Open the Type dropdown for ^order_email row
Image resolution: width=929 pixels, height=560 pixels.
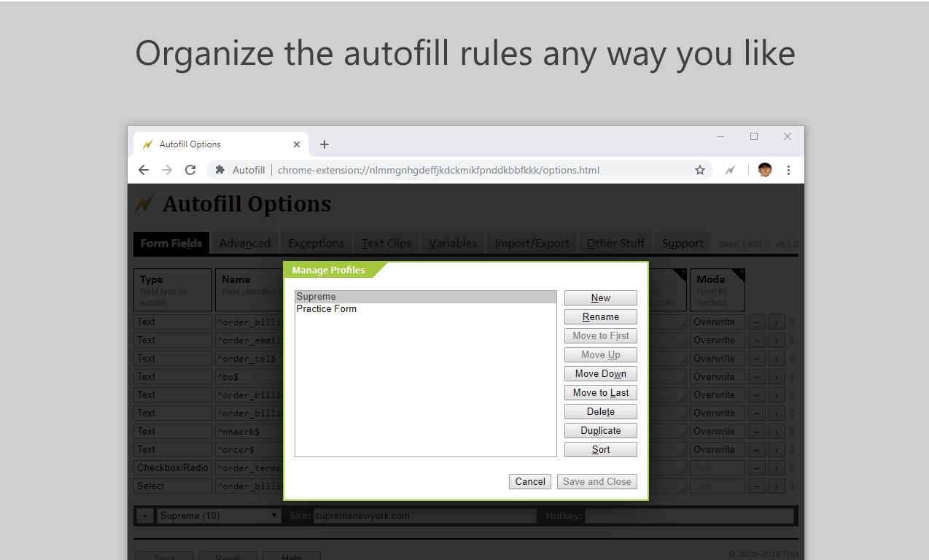point(174,341)
